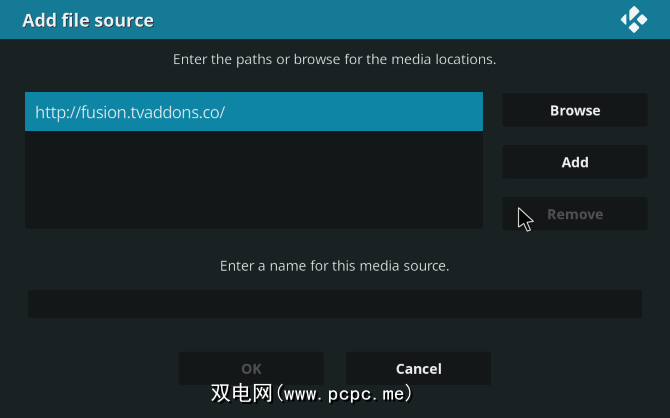Dismiss the dialog with Cancel
The height and width of the screenshot is (418, 670).
(x=418, y=368)
